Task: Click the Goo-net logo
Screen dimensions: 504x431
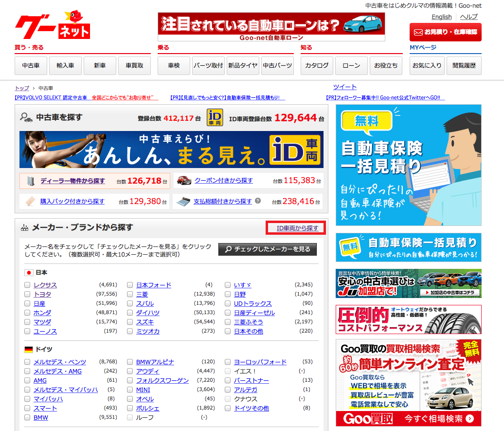Action: [x=53, y=25]
